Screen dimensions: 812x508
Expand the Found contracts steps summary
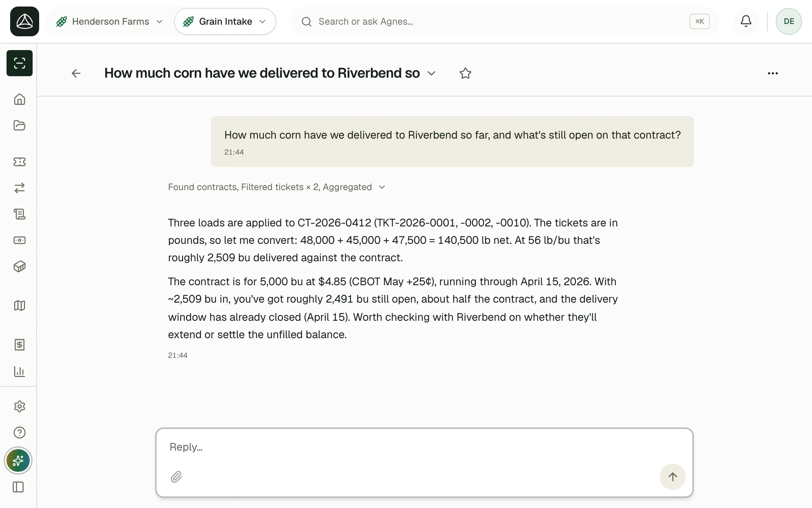(276, 187)
